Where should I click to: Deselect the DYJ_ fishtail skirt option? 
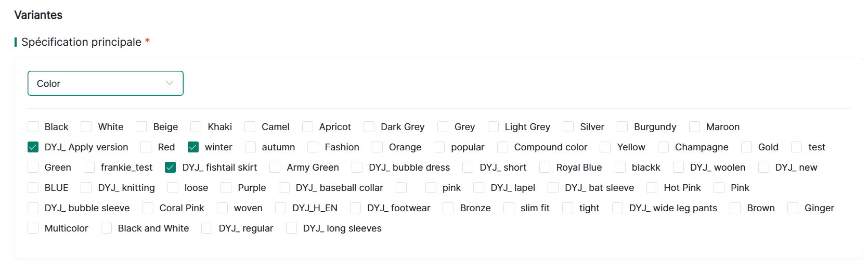click(170, 168)
